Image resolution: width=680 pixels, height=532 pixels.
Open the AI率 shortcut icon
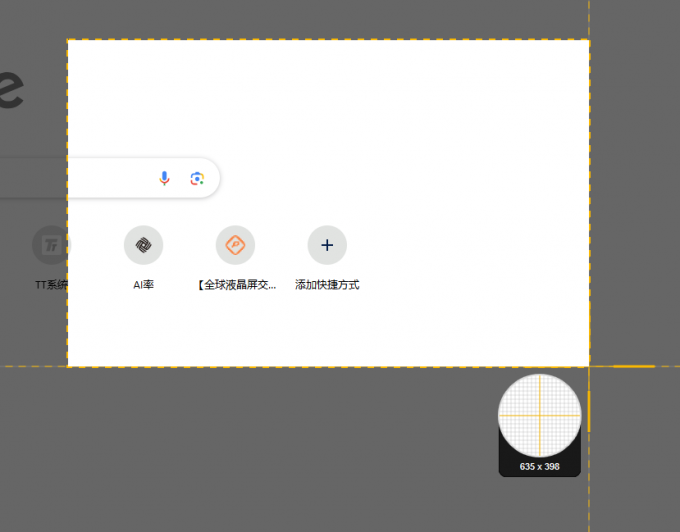tap(144, 245)
